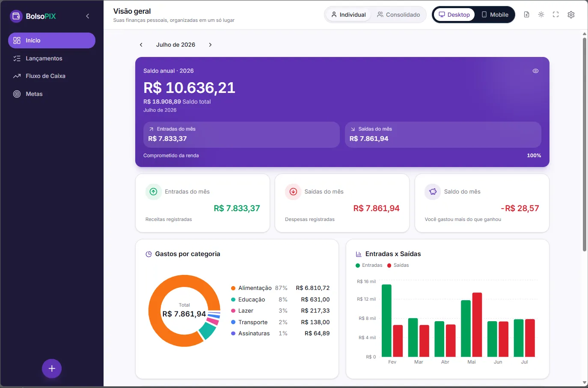This screenshot has height=388, width=588.
Task: Open the export file icon in header
Action: (x=526, y=15)
